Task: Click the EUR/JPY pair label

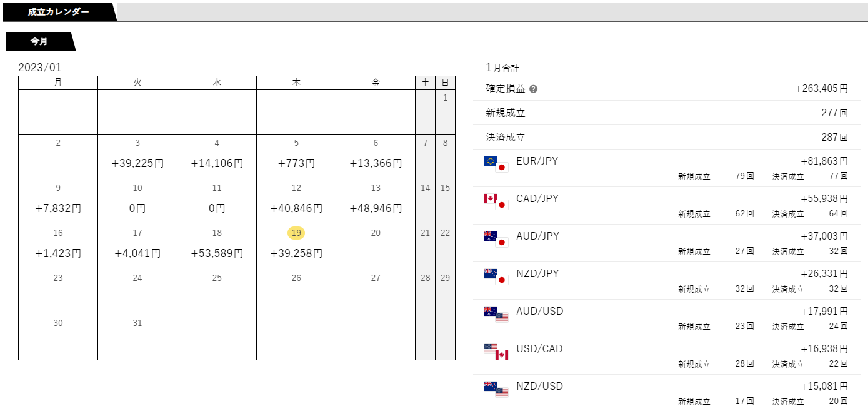Action: click(537, 161)
